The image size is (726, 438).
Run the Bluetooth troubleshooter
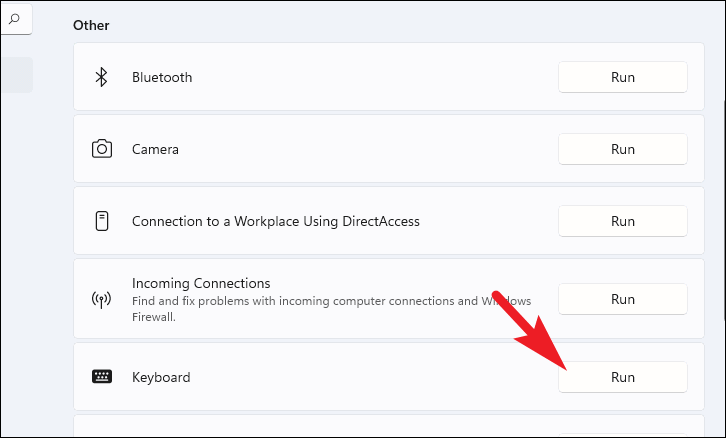(x=622, y=77)
